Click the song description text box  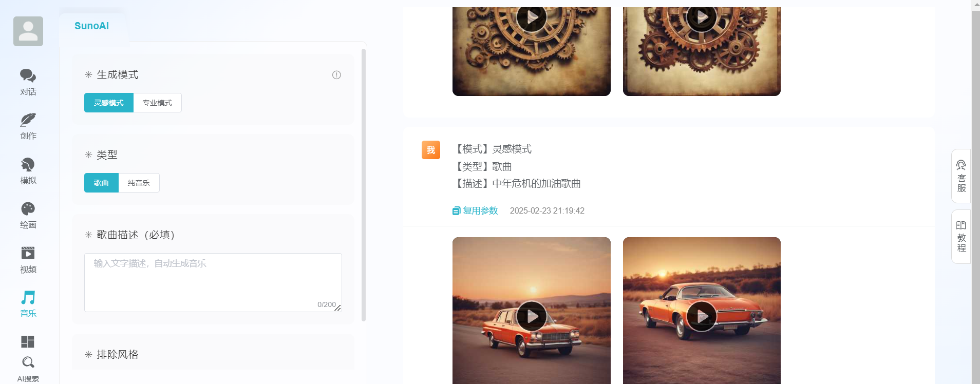213,282
